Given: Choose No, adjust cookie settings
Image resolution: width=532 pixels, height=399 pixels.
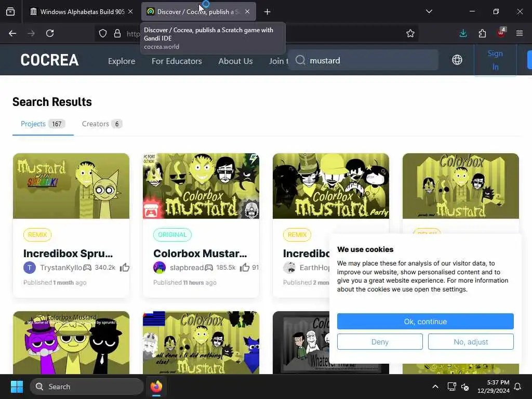Looking at the screenshot, I should (471, 342).
